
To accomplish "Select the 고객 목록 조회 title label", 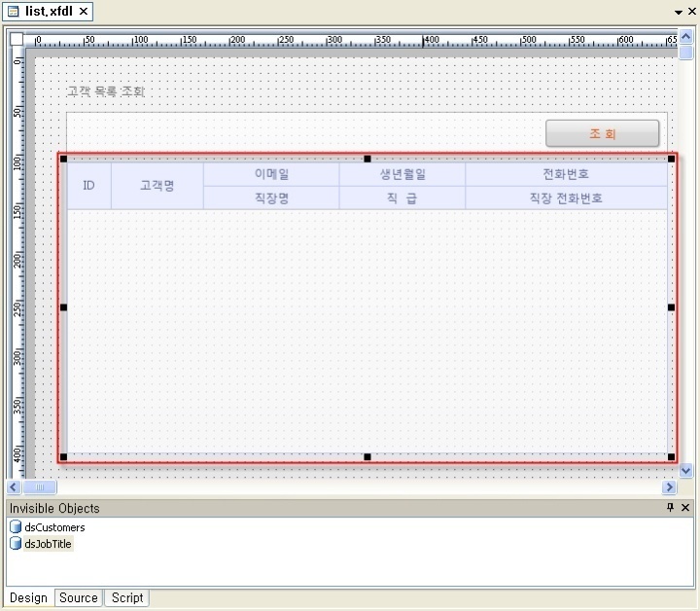I will pos(106,91).
